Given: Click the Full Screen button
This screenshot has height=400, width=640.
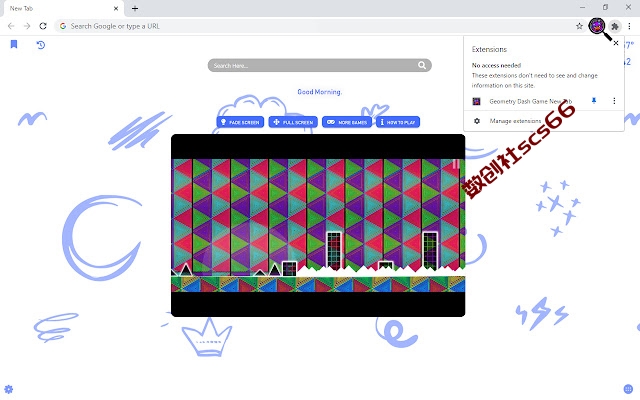Looking at the screenshot, I should (293, 122).
